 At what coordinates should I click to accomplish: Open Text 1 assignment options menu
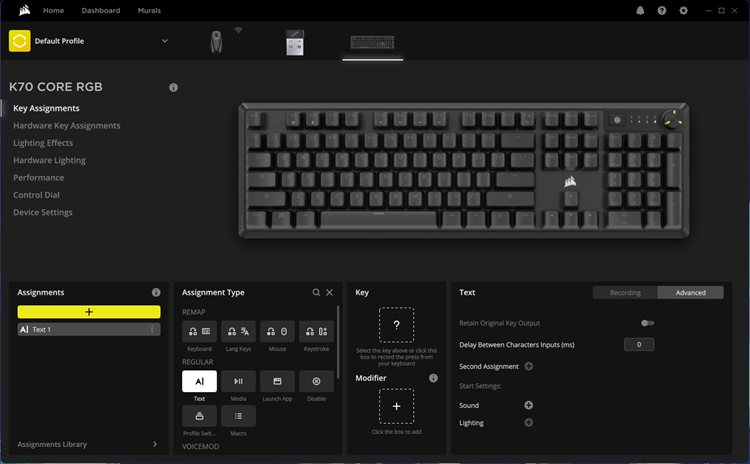pos(152,330)
